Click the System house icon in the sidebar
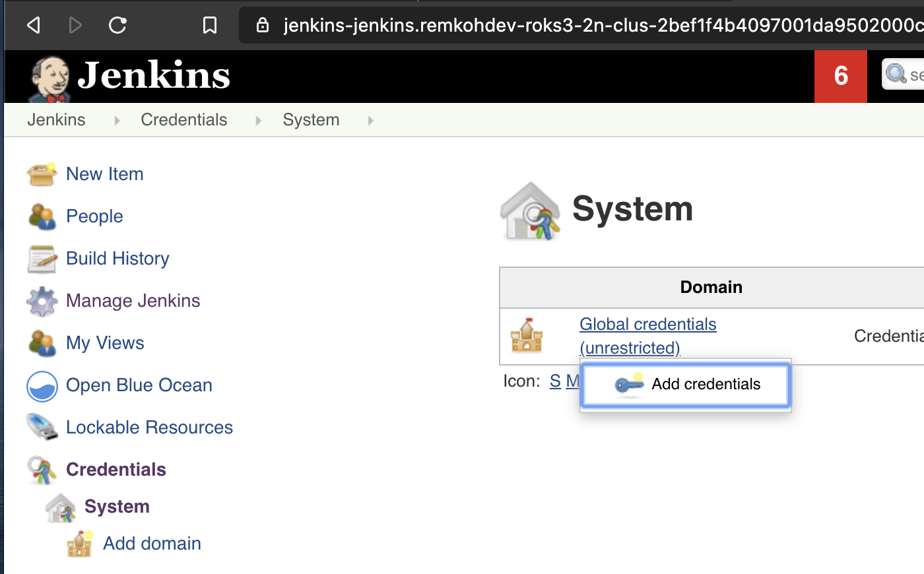 60,507
